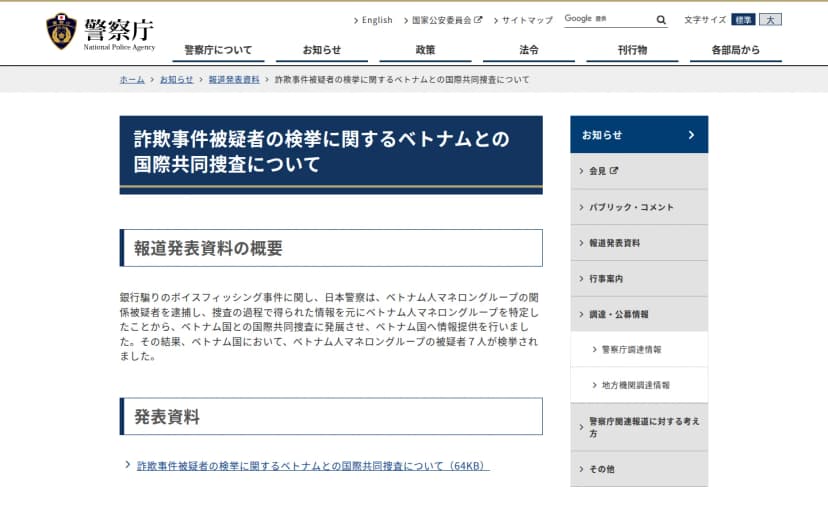
Task: Open the 各部局から navigation menu
Action: (x=736, y=50)
